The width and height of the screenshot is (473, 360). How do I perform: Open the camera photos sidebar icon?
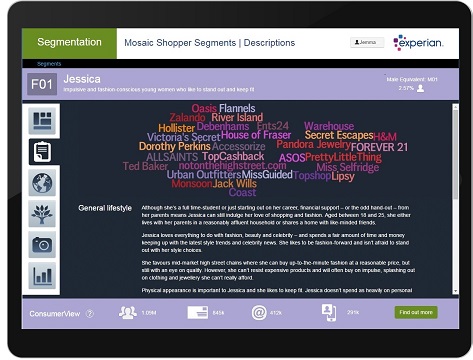point(42,245)
